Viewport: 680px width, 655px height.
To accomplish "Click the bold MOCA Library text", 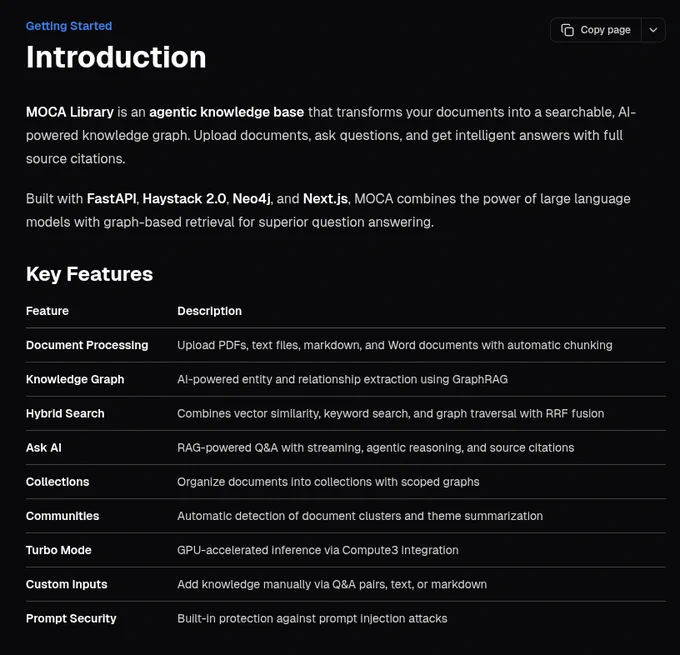I will [70, 112].
